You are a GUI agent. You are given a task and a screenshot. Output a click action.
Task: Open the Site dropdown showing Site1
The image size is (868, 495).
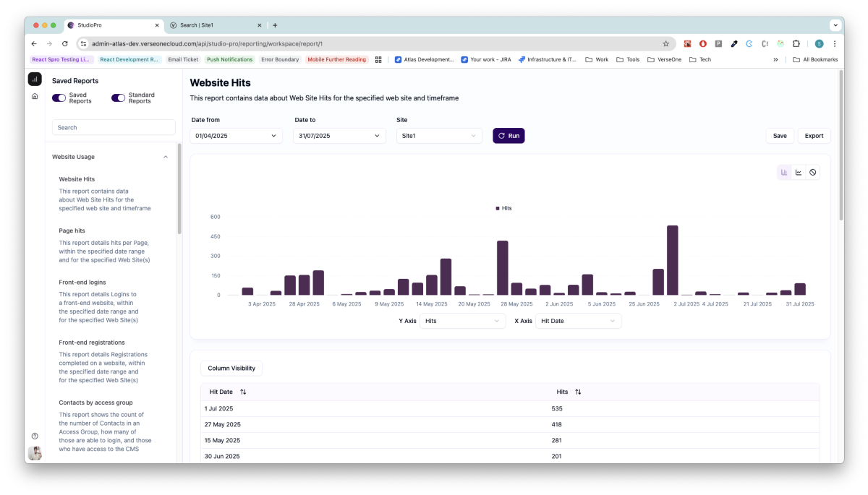click(439, 136)
